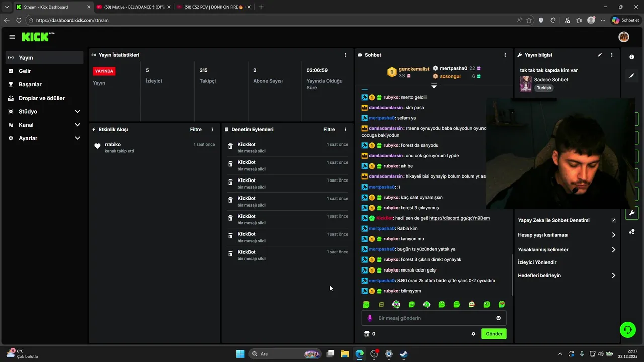Image resolution: width=644 pixels, height=362 pixels.
Task: Open the Yayın İstatistikleri panel three-dot menu
Action: 345,55
